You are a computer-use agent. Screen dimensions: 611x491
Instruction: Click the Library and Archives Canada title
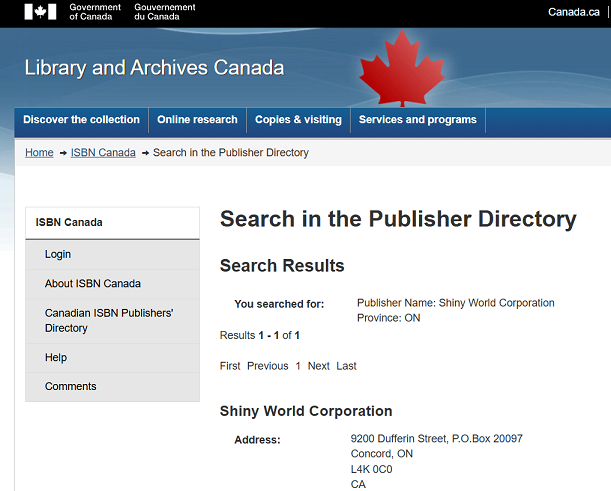(x=154, y=68)
